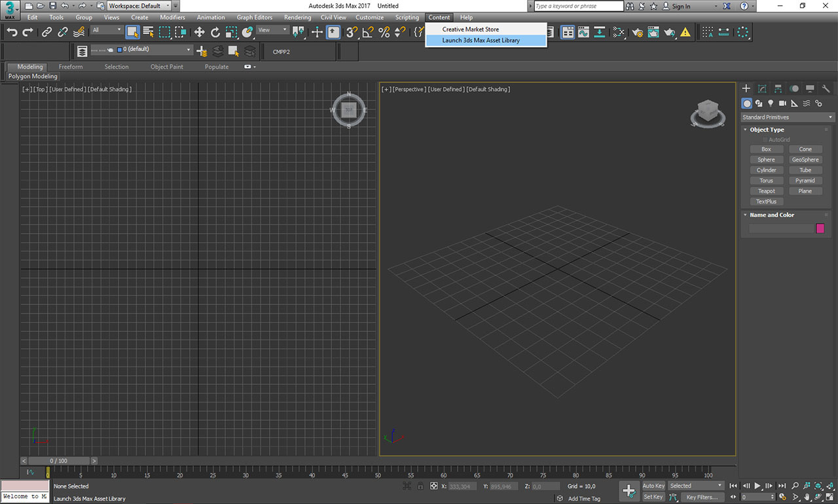Toggle the Auto Key button
The image size is (838, 504).
[x=653, y=486]
